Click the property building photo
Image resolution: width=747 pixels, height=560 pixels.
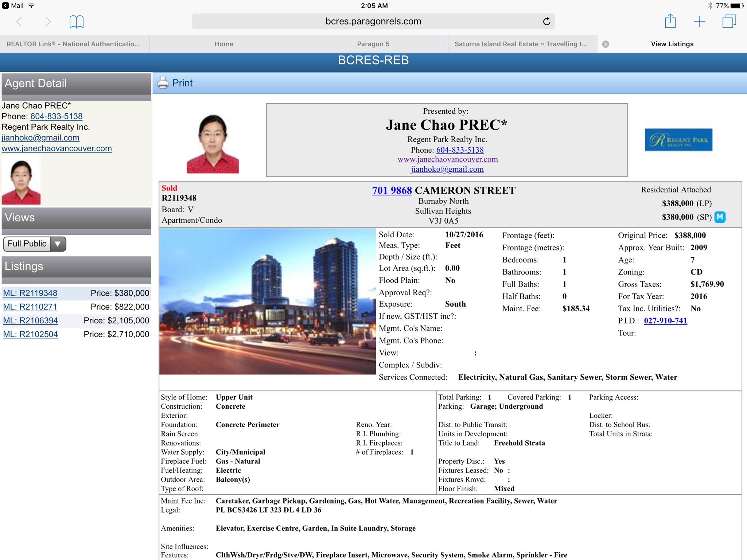267,301
